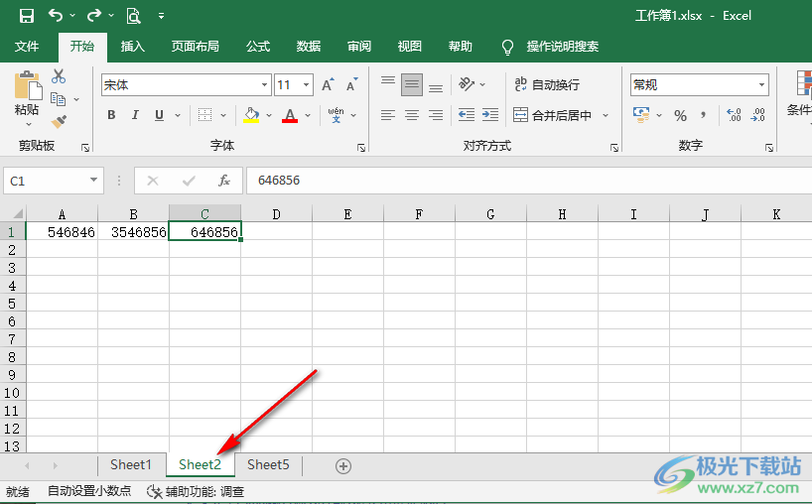The height and width of the screenshot is (504, 812).
Task: Switch to the 视图 View tab
Action: tap(410, 47)
